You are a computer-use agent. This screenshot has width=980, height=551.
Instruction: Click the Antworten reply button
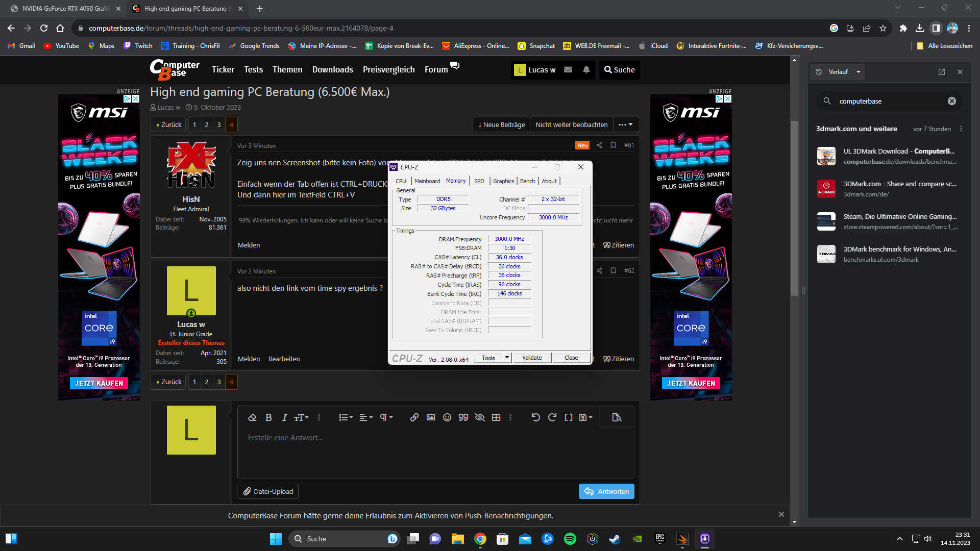point(606,491)
